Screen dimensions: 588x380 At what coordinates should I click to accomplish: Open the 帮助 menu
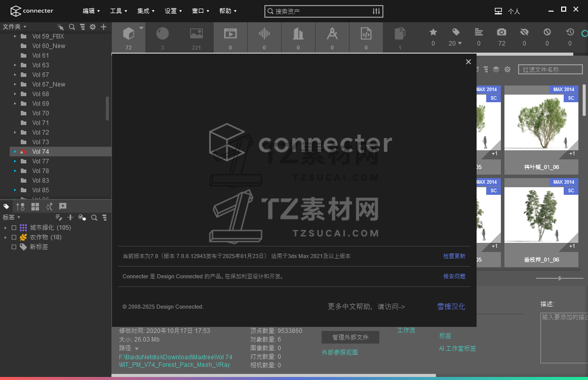(228, 11)
